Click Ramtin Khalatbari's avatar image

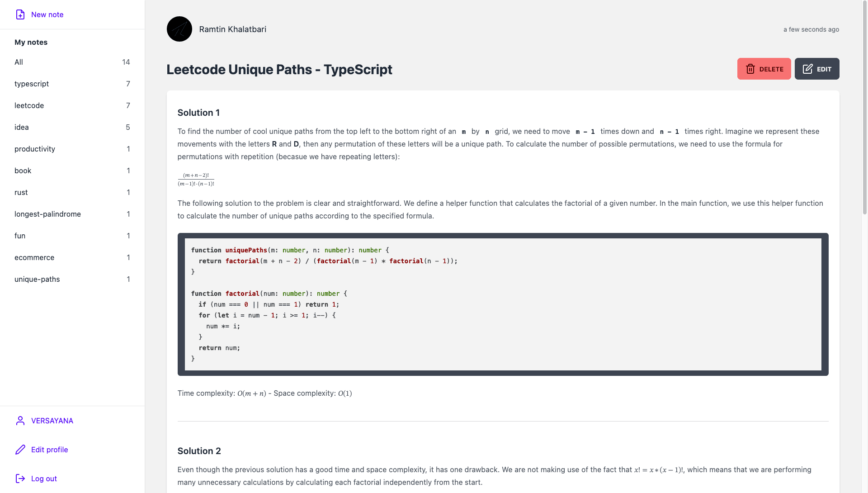click(179, 28)
